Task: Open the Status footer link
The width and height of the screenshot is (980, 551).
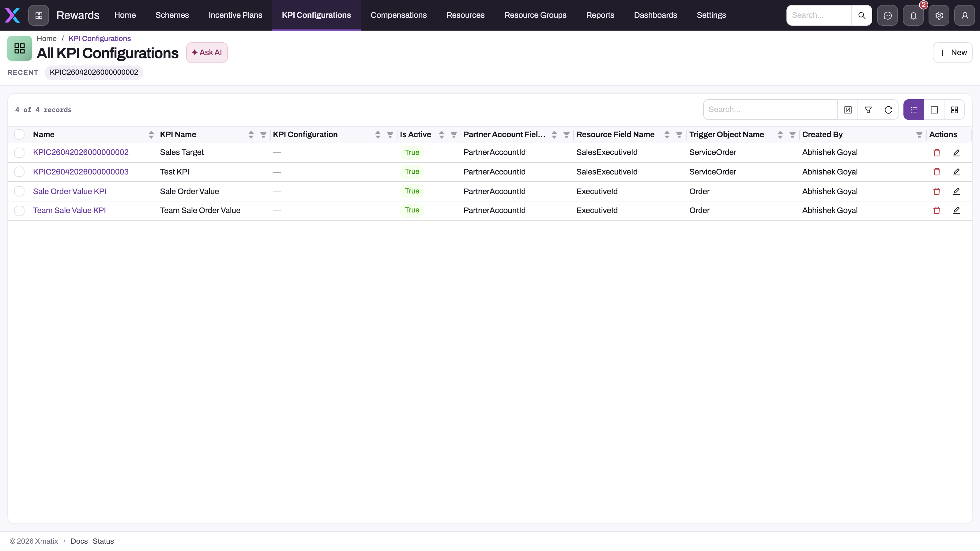Action: click(x=103, y=541)
